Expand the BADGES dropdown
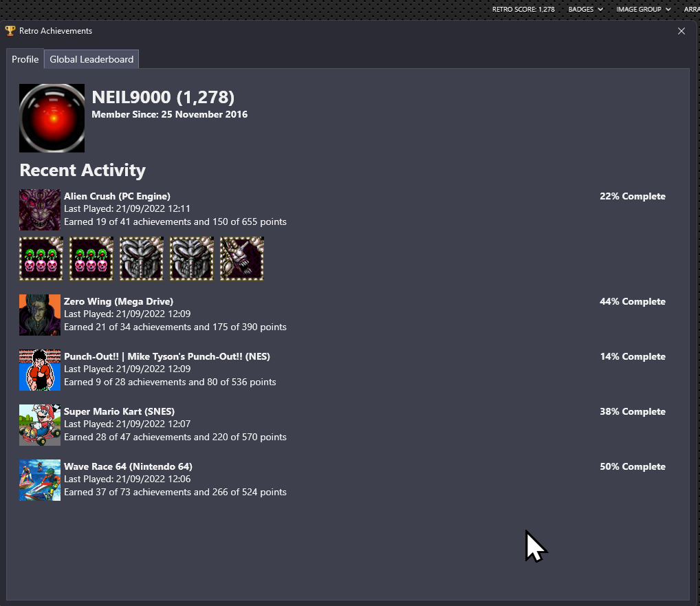 (585, 10)
